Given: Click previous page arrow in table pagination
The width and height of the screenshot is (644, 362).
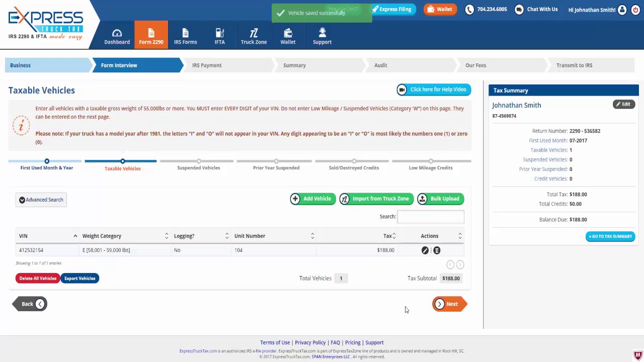Looking at the screenshot, I should pos(450,264).
